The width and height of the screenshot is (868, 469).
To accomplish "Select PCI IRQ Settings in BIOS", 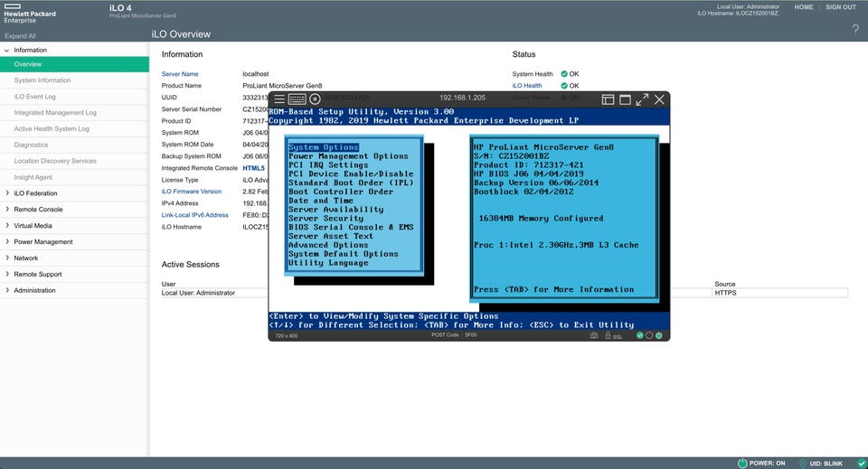I will click(x=328, y=164).
